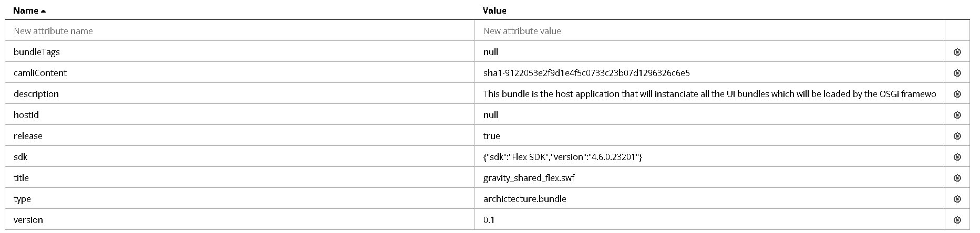Remove the sdk attribute row
This screenshot has height=233, width=980.
pyautogui.click(x=957, y=157)
